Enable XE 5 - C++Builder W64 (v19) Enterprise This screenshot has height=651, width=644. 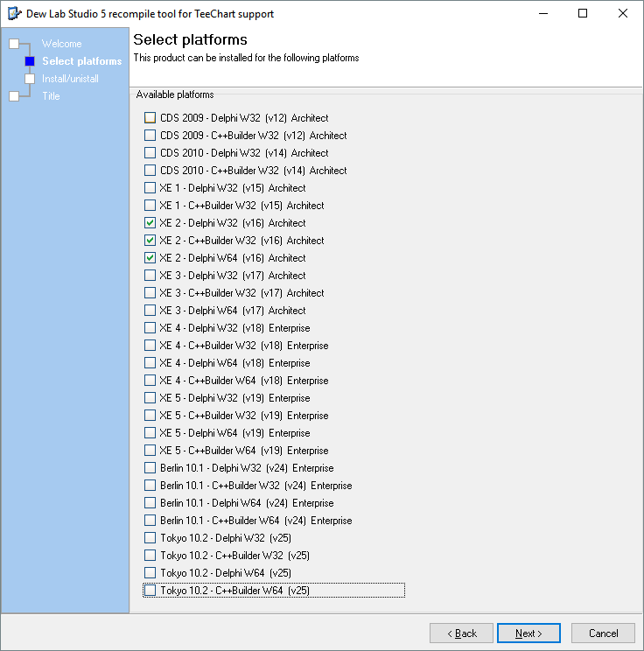150,451
